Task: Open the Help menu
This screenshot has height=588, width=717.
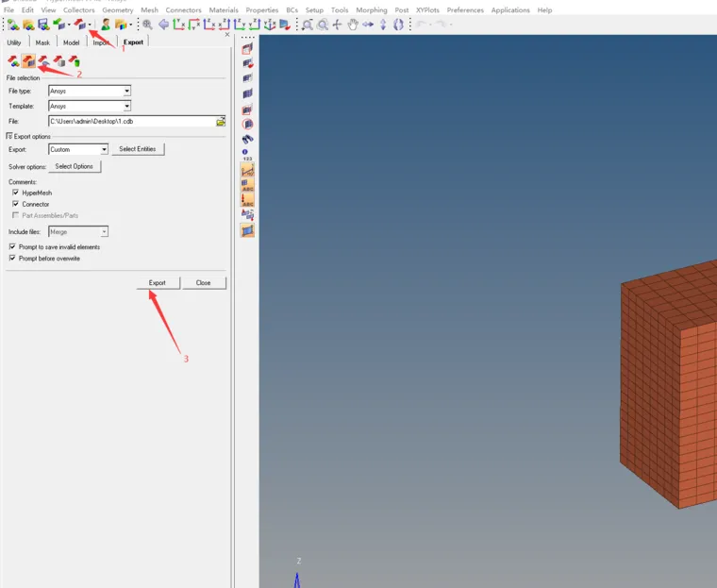Action: (544, 9)
